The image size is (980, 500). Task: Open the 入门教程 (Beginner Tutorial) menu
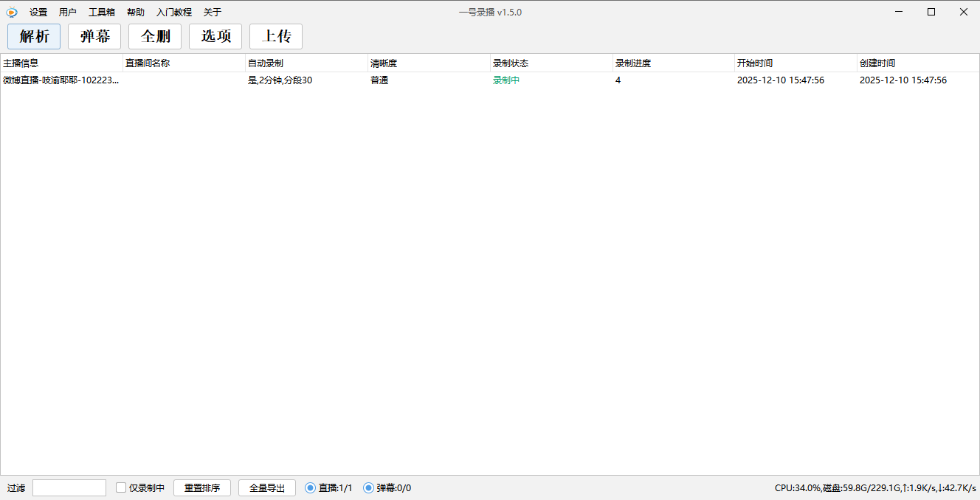(173, 12)
